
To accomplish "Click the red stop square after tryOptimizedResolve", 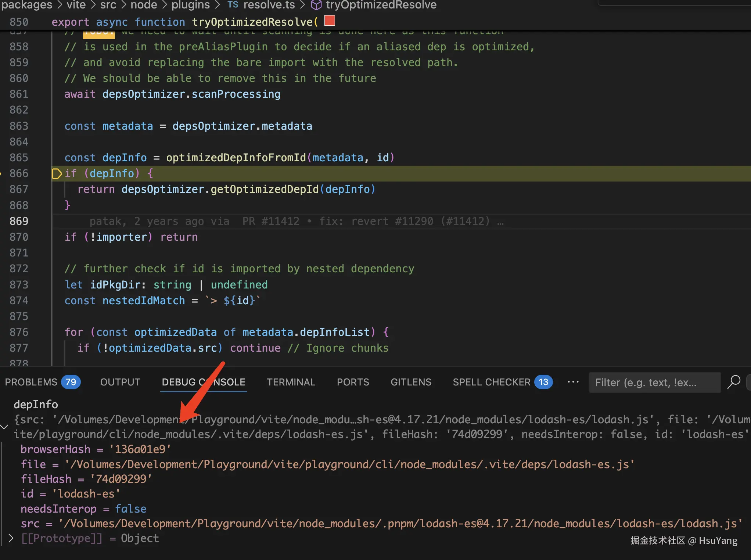I will [330, 21].
